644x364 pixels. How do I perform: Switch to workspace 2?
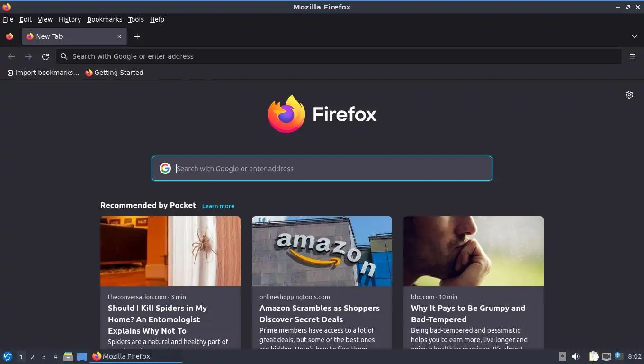coord(32,356)
